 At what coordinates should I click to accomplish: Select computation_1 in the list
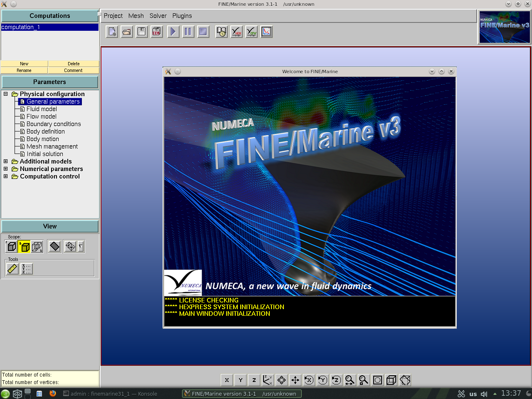(x=50, y=27)
